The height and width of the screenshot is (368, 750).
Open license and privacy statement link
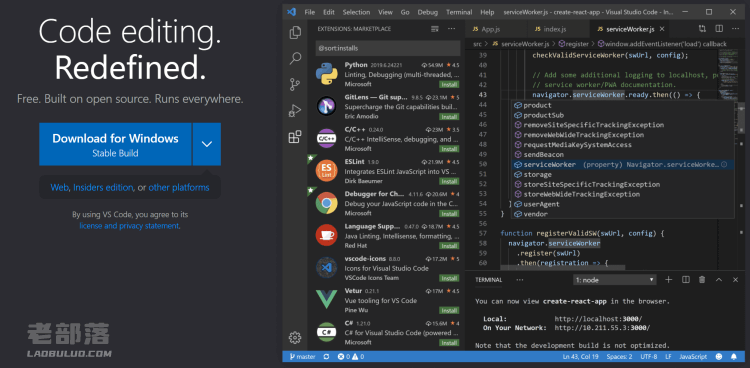130,226
